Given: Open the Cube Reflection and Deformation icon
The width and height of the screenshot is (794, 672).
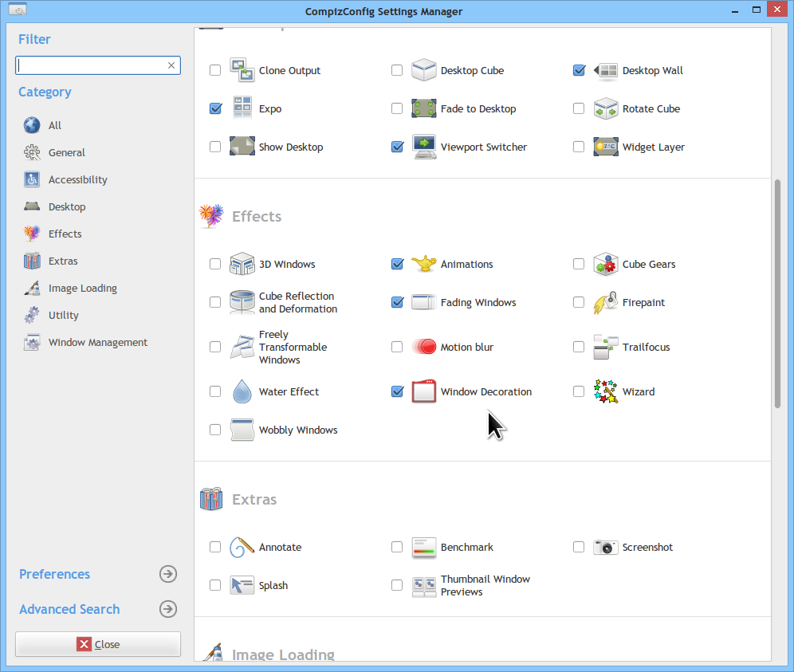Looking at the screenshot, I should click(x=242, y=302).
